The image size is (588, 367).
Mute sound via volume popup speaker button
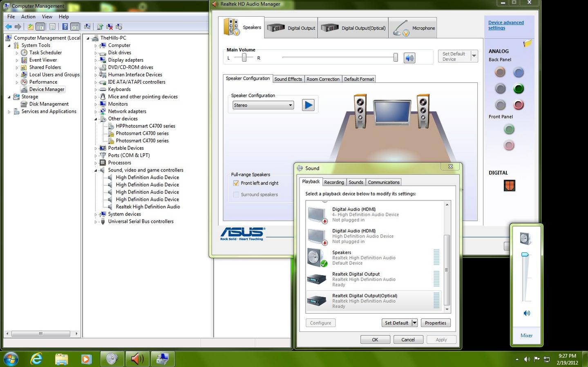point(527,313)
